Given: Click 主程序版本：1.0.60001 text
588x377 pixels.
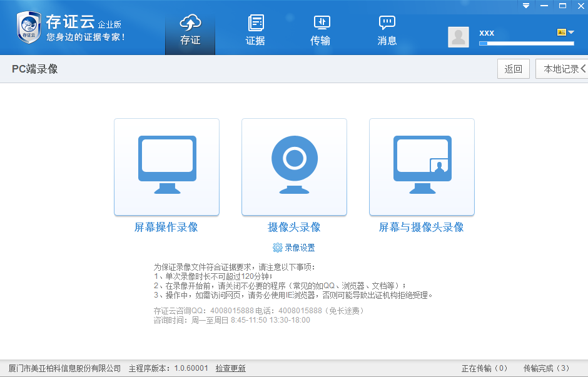Looking at the screenshot, I should (168, 368).
